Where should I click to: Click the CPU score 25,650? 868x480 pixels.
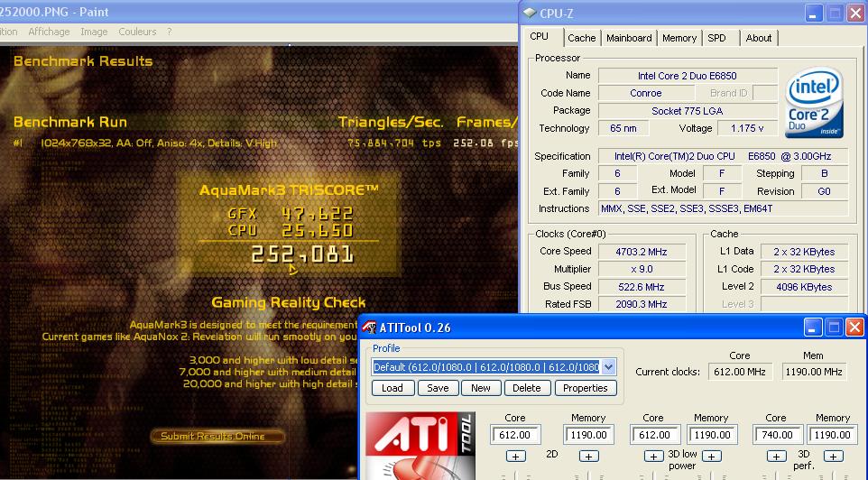(x=318, y=230)
